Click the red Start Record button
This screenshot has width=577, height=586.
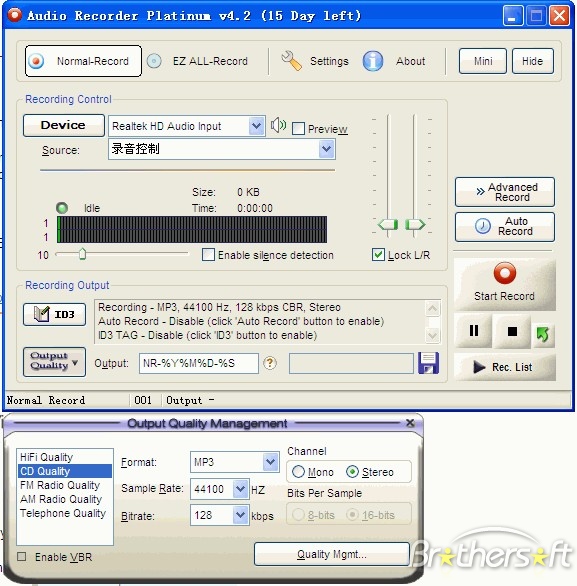coord(505,284)
